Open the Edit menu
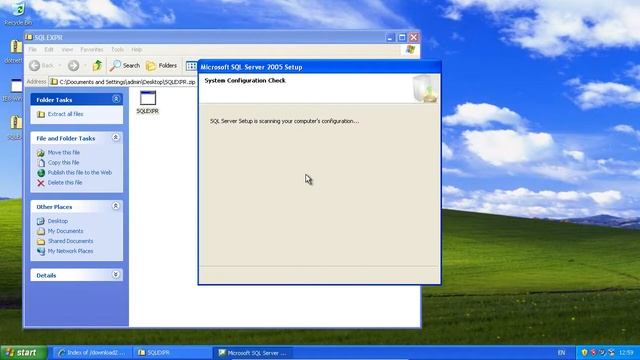The width and height of the screenshot is (640, 360). (x=49, y=49)
